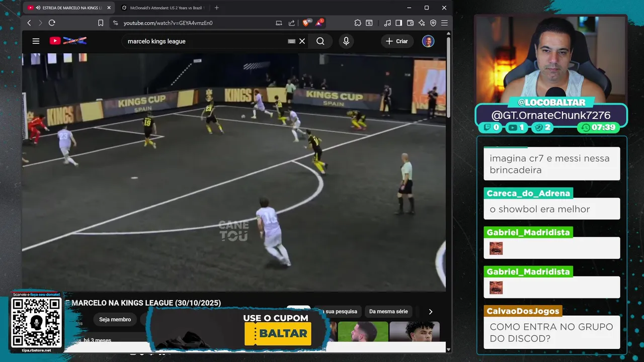Click the @GT.OrnateChunk7276 username overlay
Screen dimensions: 644x362
[x=551, y=116]
